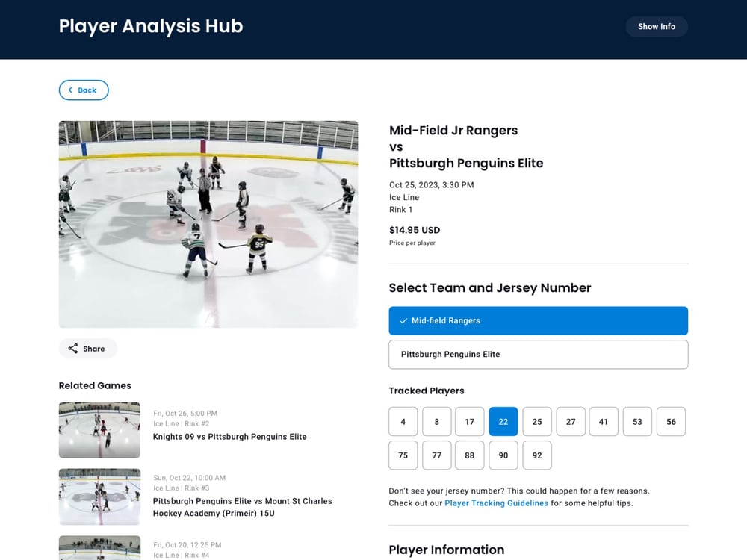Open the Player Tracking Guidelines link
The width and height of the screenshot is (747, 560).
click(497, 503)
